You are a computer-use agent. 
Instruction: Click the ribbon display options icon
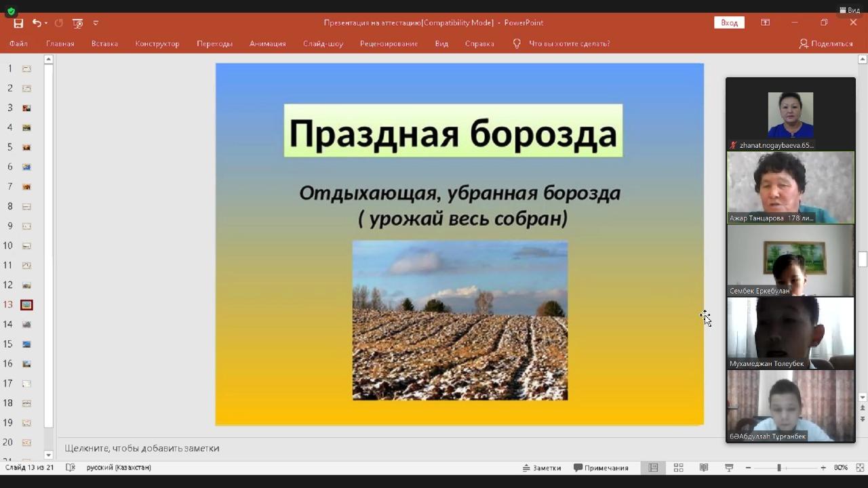click(x=765, y=22)
